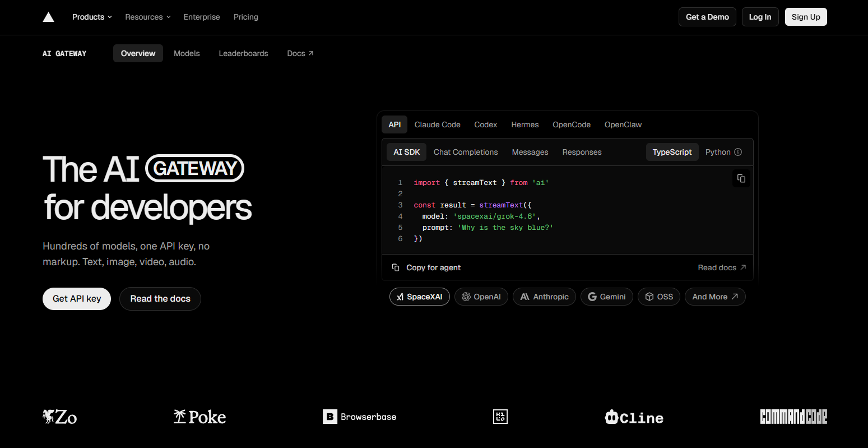Image resolution: width=868 pixels, height=448 pixels.
Task: Click the Zo company logo
Action: point(60,417)
